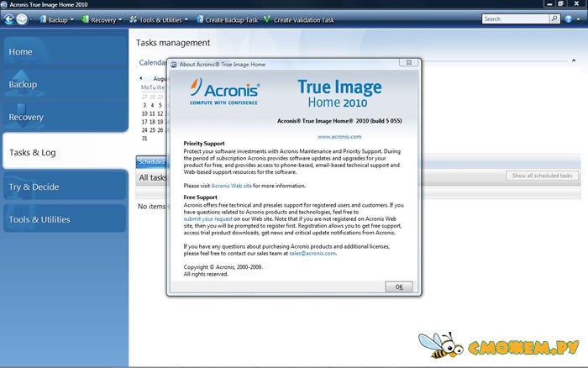The height and width of the screenshot is (368, 588).
Task: Click the search magnifier icon
Action: 554,18
